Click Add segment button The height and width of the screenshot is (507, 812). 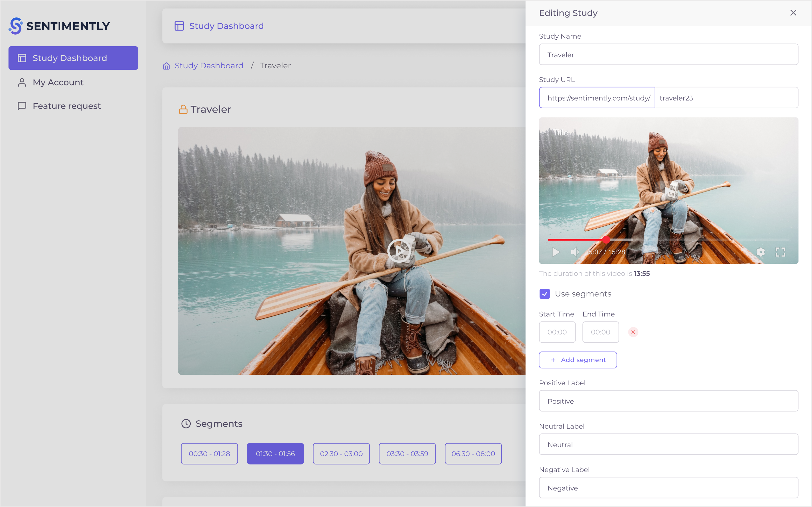click(578, 360)
